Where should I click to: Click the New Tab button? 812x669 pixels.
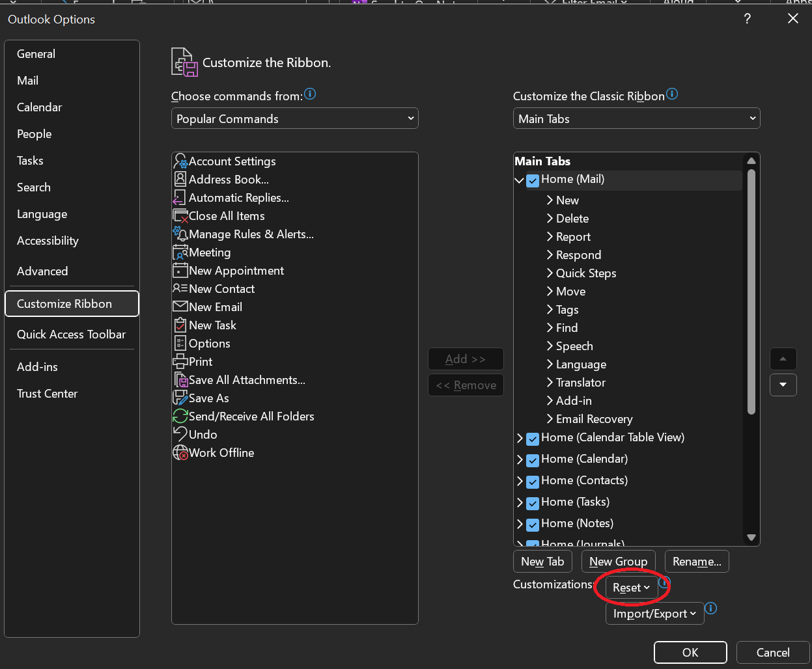point(542,562)
